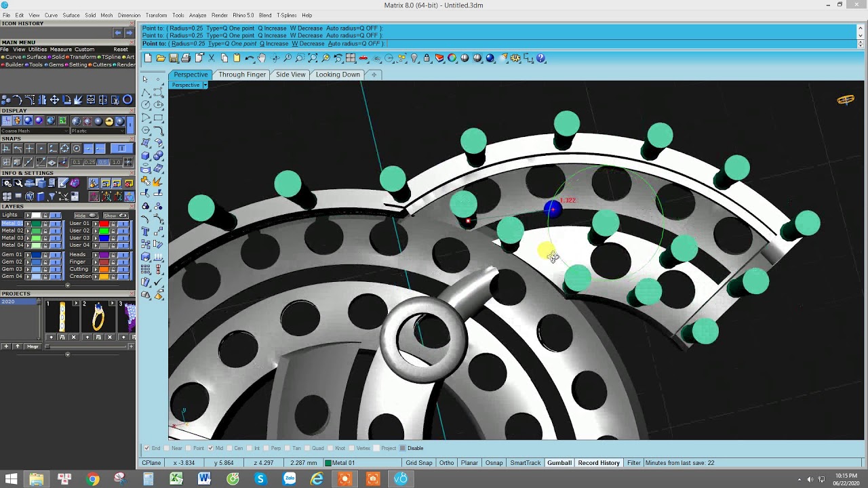Click the Metal 01 green color swatch
868x488 pixels.
click(36, 224)
